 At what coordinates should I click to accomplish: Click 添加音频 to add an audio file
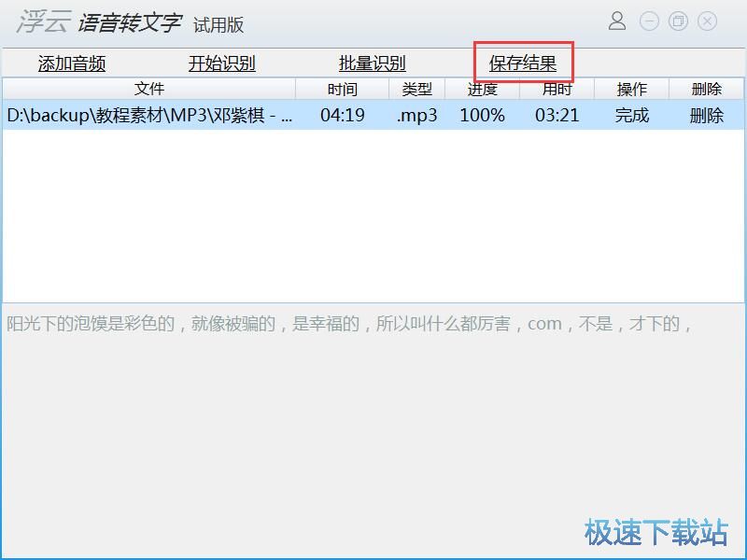point(72,63)
